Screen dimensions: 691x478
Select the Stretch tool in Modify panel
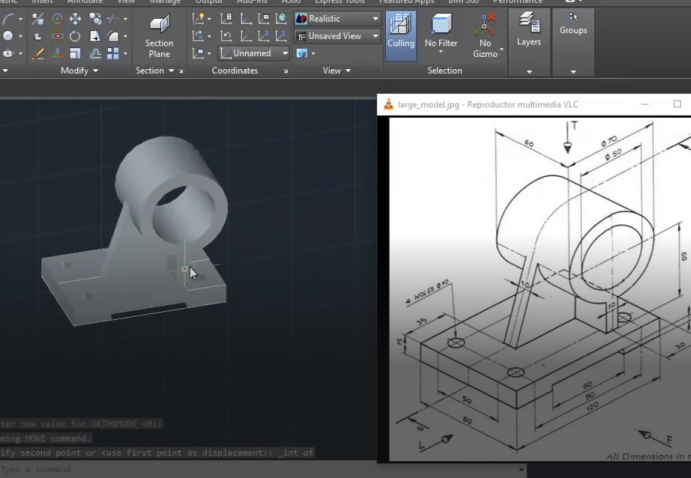tap(95, 36)
